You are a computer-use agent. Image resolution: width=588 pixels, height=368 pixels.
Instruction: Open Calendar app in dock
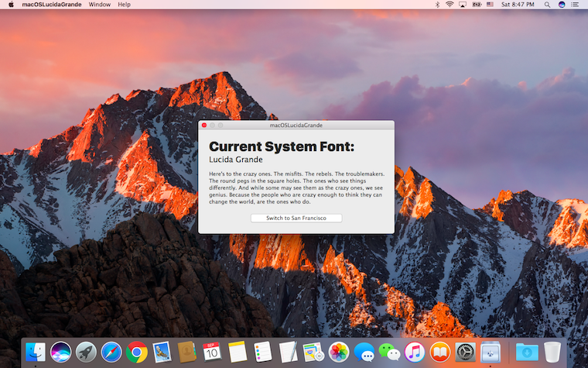(x=212, y=352)
